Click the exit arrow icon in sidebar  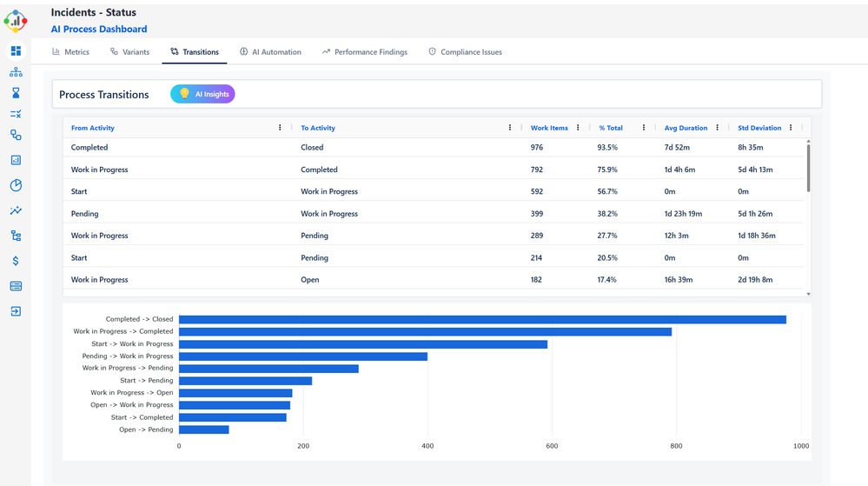tap(16, 311)
